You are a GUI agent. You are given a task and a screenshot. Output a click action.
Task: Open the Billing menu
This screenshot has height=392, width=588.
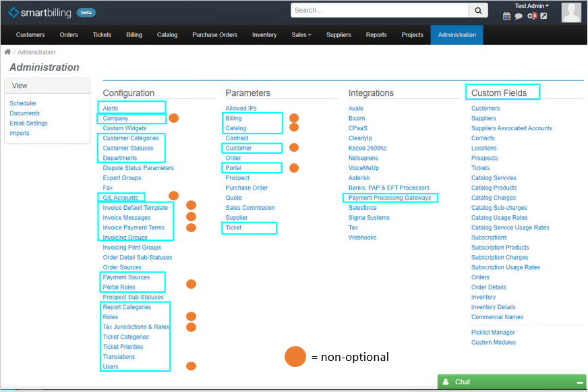134,35
